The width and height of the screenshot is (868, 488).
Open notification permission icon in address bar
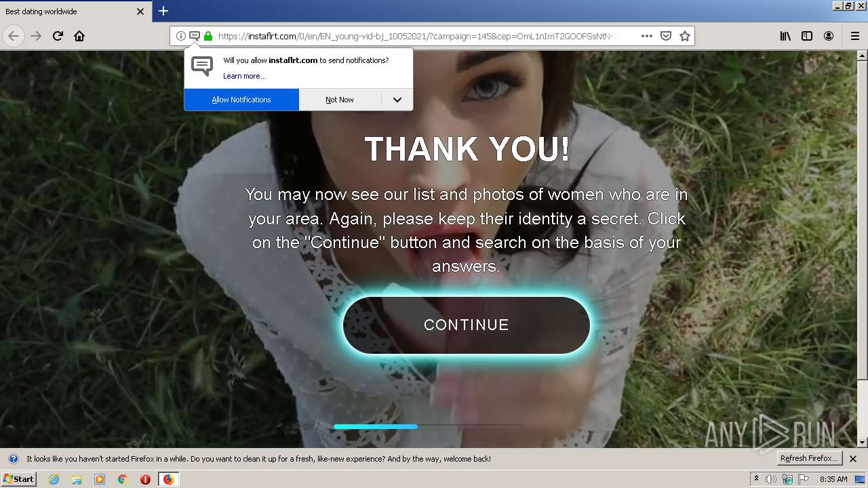point(194,36)
